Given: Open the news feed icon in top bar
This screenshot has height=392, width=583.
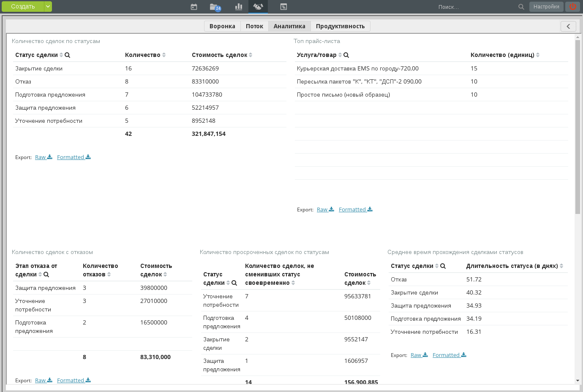Looking at the screenshot, I should (x=283, y=7).
